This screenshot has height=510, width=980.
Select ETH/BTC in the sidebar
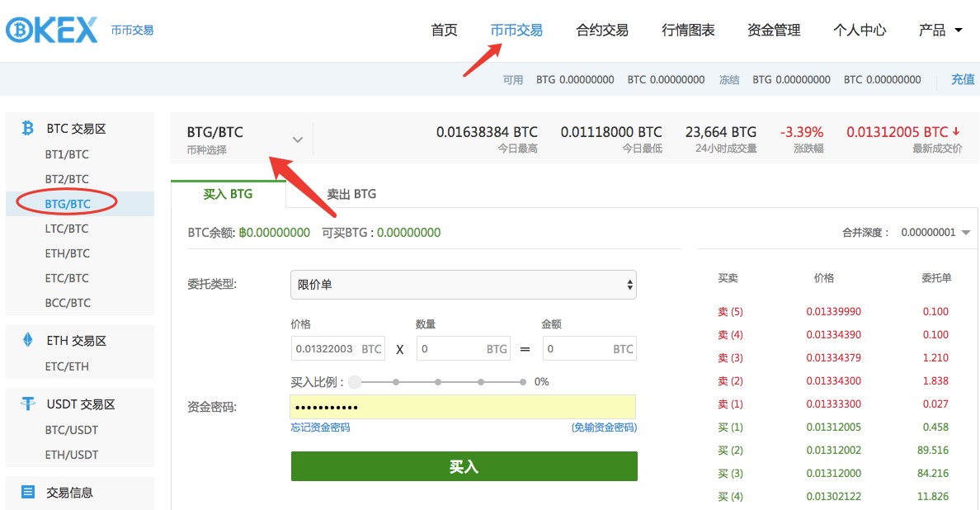pyautogui.click(x=68, y=253)
